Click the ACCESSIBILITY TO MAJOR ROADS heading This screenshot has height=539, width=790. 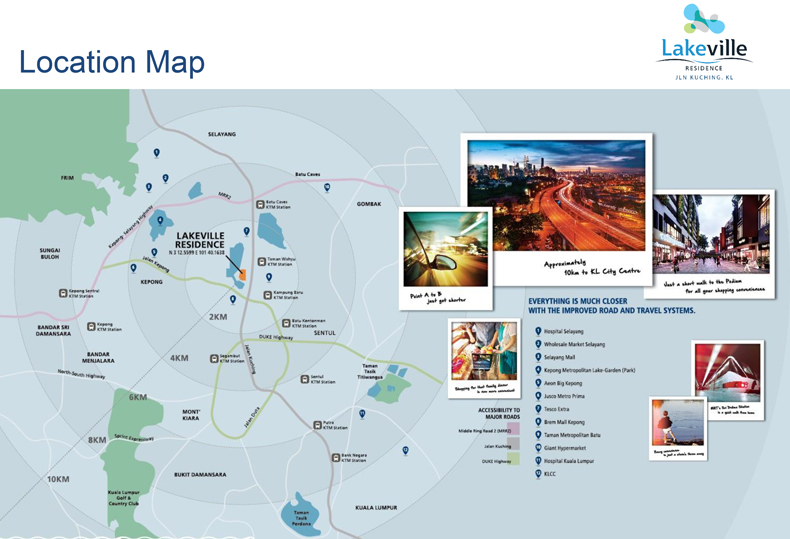click(x=499, y=414)
